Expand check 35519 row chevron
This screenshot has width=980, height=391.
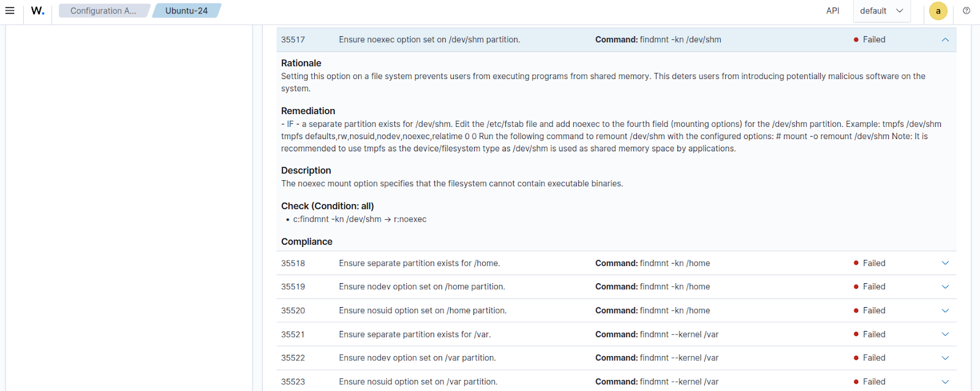[945, 287]
